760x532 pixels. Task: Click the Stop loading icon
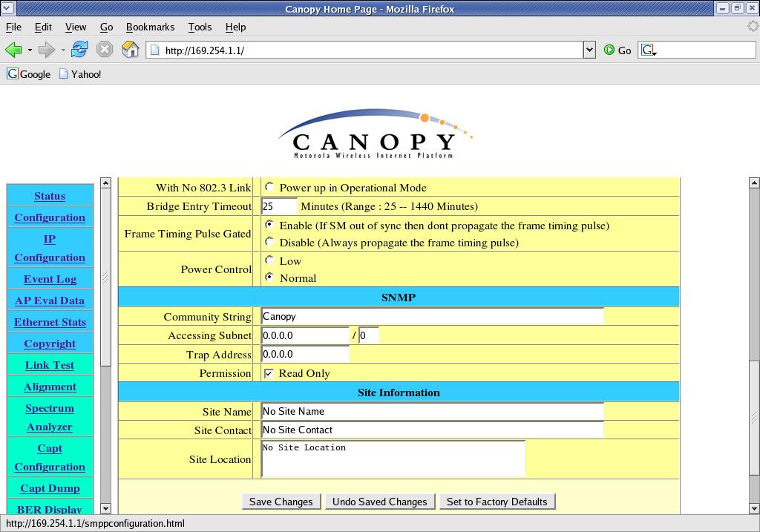pos(105,50)
